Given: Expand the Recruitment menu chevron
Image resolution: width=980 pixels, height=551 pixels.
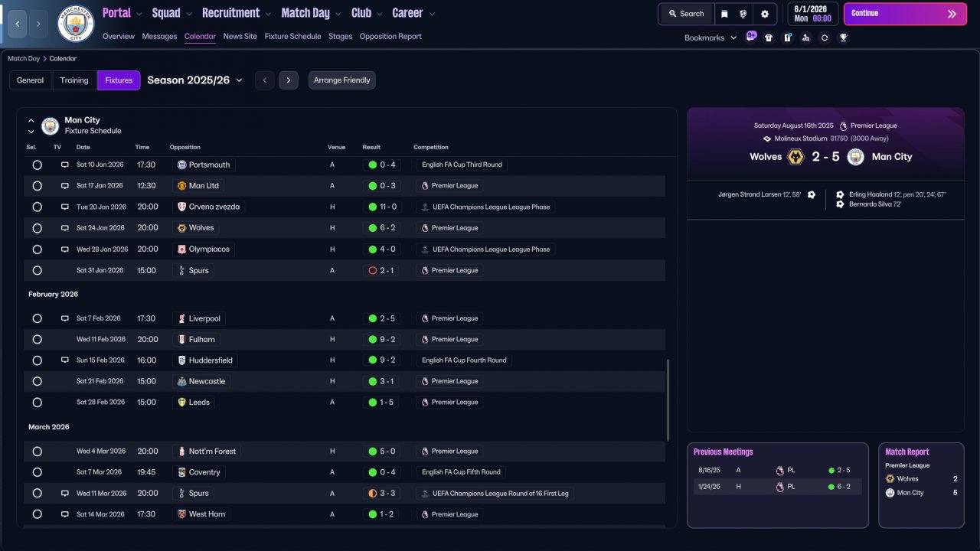Looking at the screenshot, I should (x=267, y=14).
